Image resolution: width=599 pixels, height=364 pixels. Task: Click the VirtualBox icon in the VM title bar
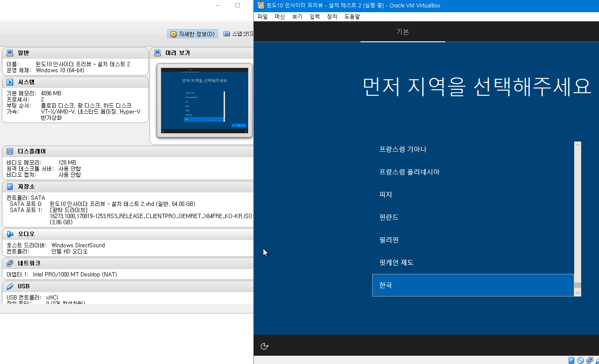(x=261, y=5)
